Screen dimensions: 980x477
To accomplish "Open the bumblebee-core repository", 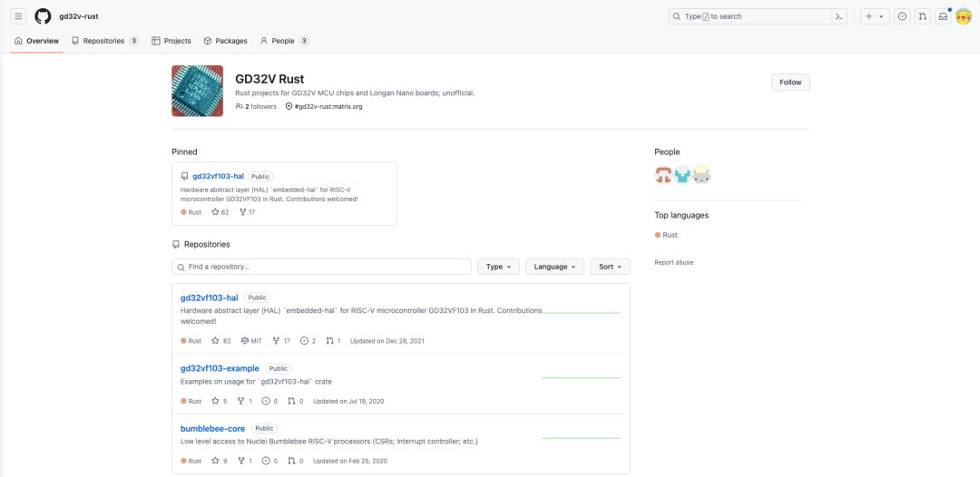I will click(x=212, y=428).
